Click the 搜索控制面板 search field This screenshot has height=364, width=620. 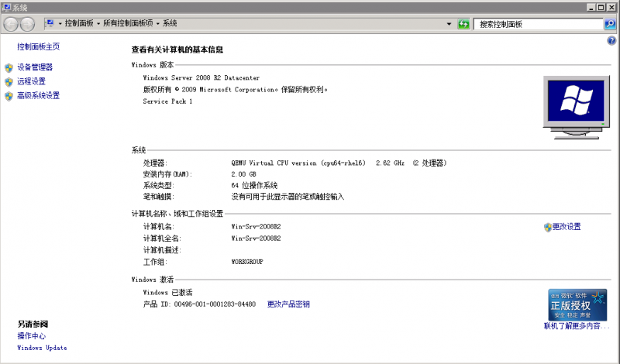pyautogui.click(x=538, y=24)
